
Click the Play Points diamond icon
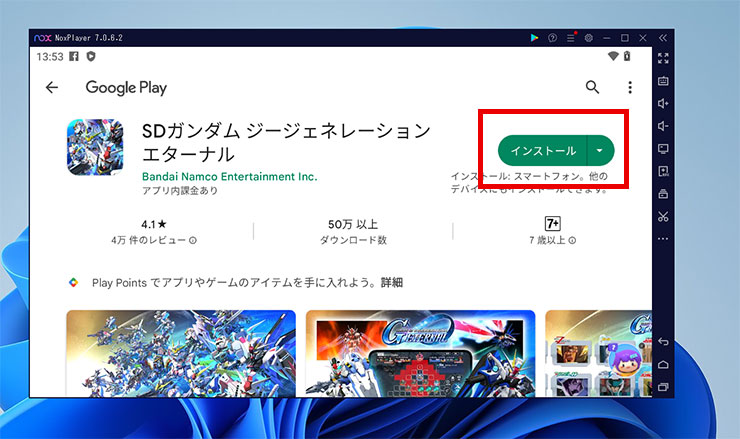coord(73,282)
